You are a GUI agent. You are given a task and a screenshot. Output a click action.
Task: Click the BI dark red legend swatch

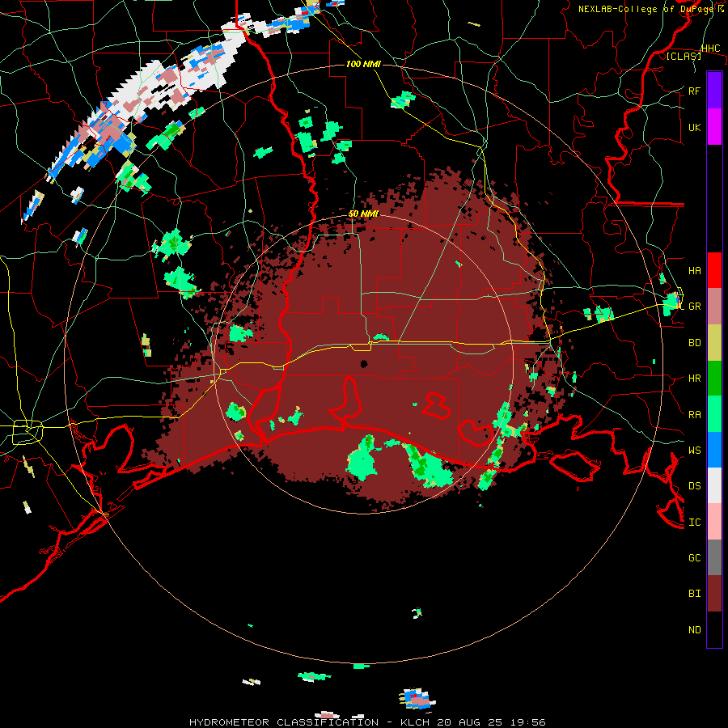tap(714, 594)
